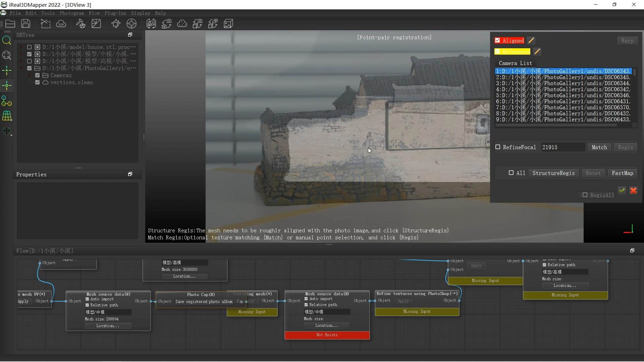Viewport: 644px width, 362px height.
Task: Click the yellow-green crosshair point tool
Action: (x=7, y=70)
